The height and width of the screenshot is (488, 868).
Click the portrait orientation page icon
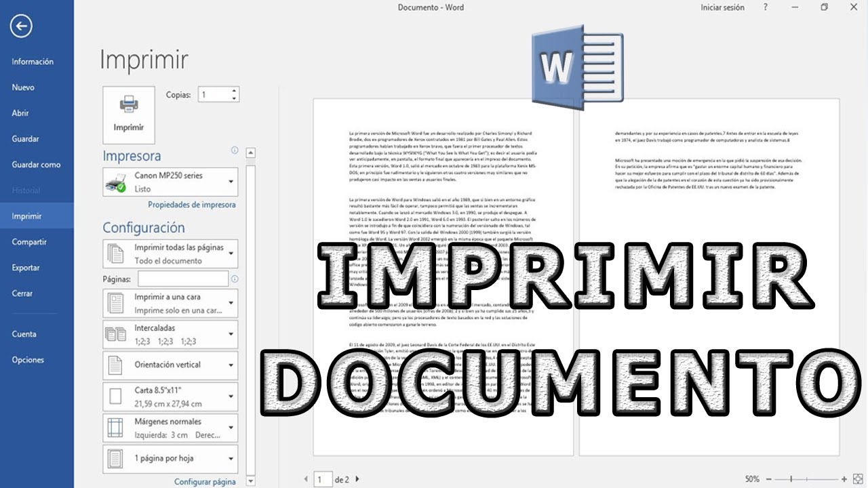pos(115,366)
